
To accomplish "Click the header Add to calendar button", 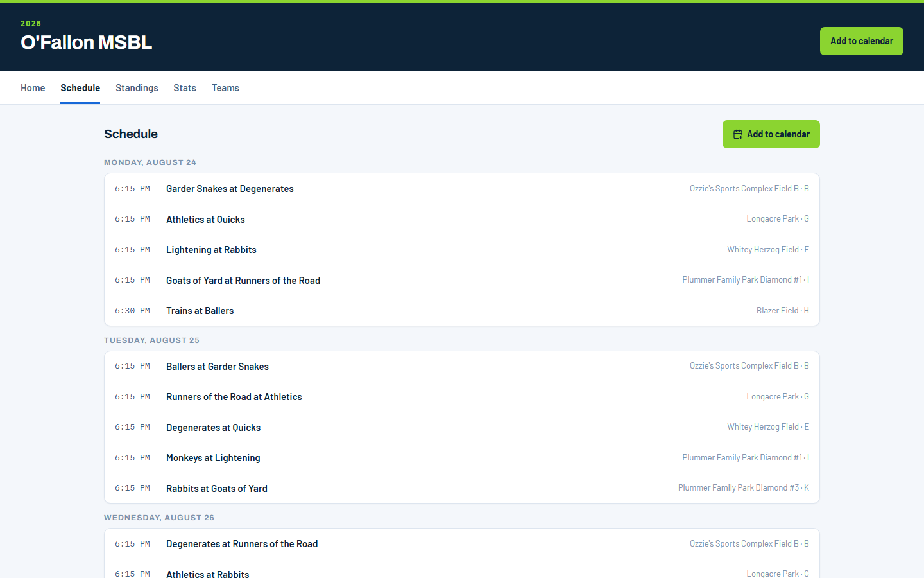I will [861, 41].
